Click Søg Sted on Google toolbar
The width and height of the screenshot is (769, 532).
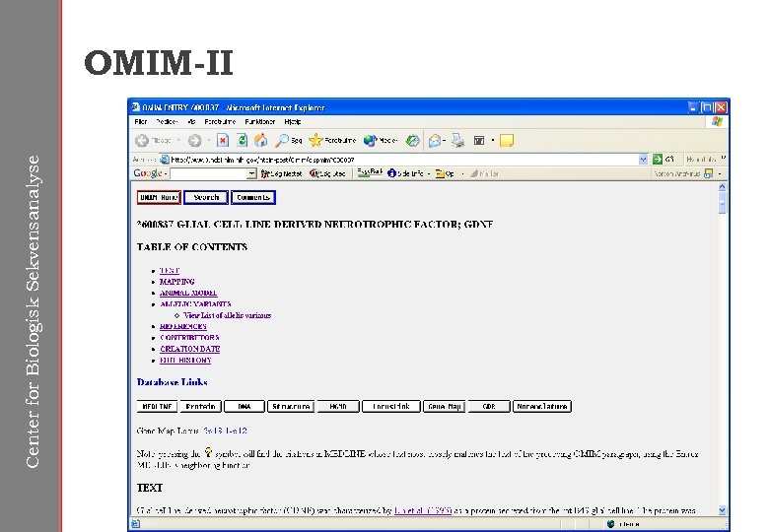tap(327, 173)
